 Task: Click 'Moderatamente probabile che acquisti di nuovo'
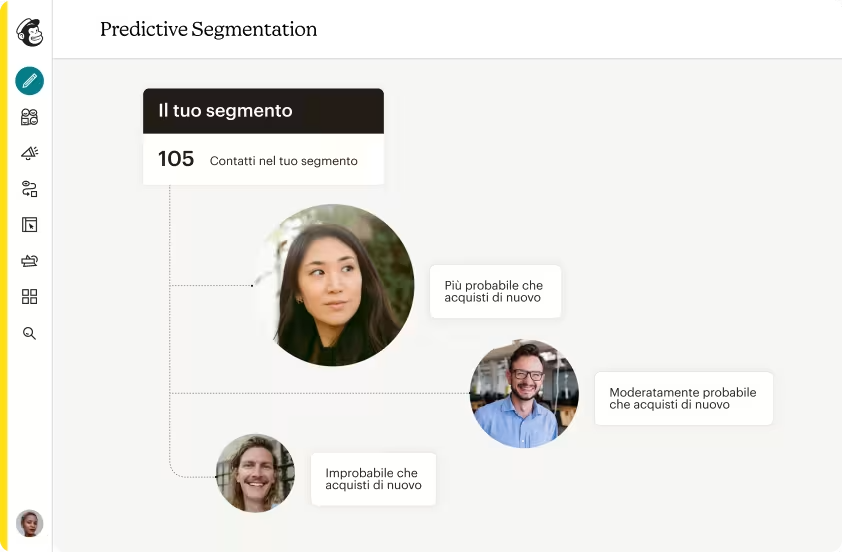[683, 398]
